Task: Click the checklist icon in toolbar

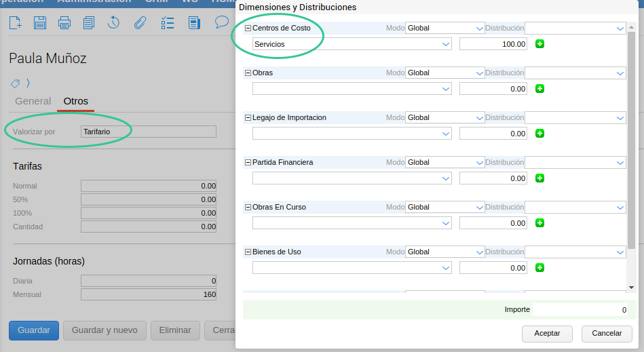Action: [168, 22]
